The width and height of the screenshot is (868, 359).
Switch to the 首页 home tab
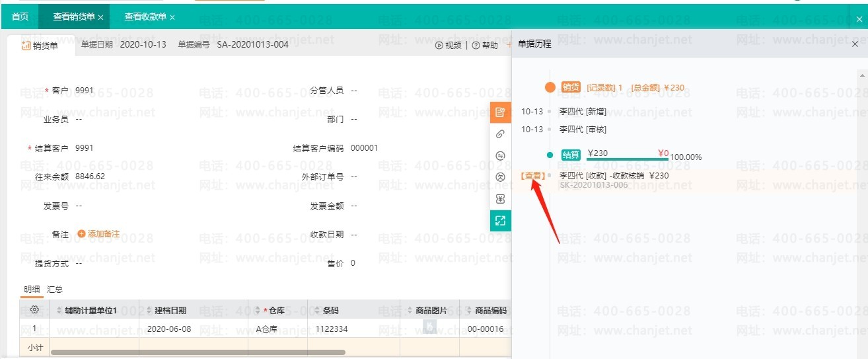coord(20,17)
